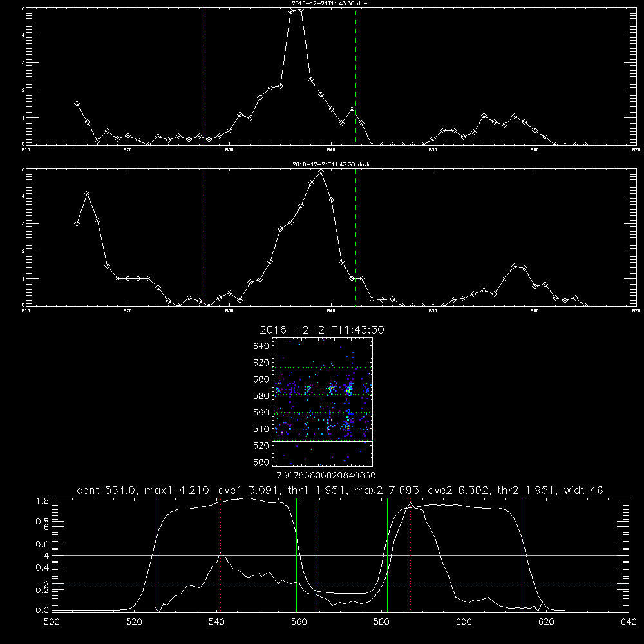This screenshot has width=644, height=644.
Task: Click the green vertical line near 559
Action: point(296,555)
